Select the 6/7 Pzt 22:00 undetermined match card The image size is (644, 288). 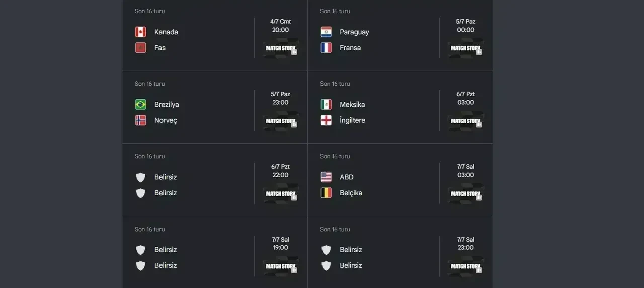pyautogui.click(x=215, y=180)
